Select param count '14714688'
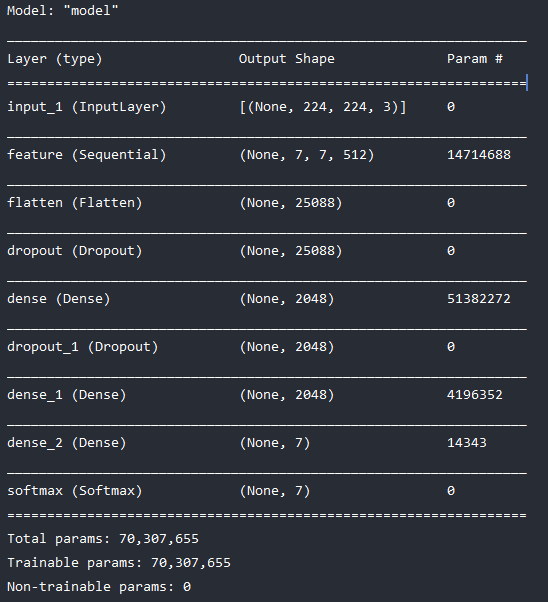Image resolution: width=548 pixels, height=602 pixels. [x=479, y=155]
